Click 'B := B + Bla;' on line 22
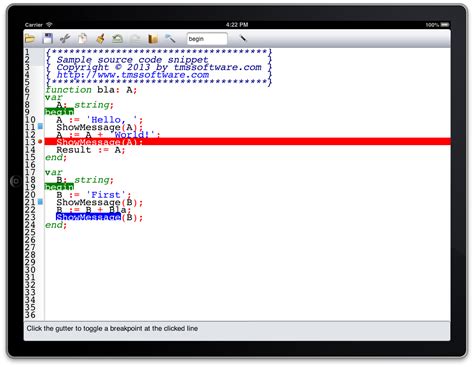This screenshot has height=367, width=474. (94, 210)
